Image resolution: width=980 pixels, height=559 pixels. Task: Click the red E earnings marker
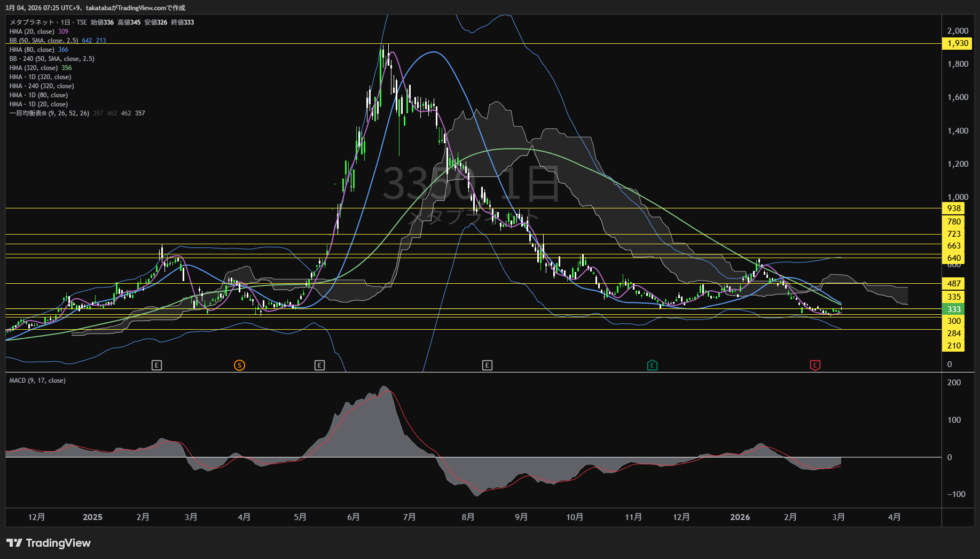tap(815, 366)
